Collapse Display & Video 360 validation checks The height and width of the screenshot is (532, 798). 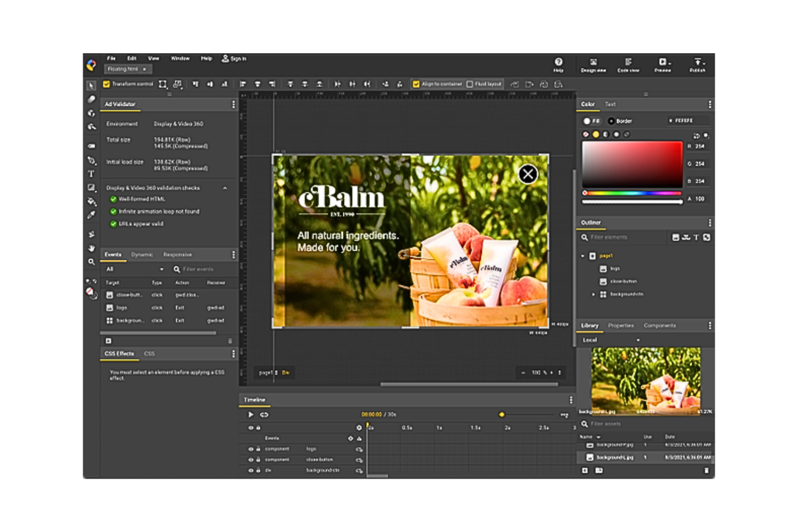point(225,188)
